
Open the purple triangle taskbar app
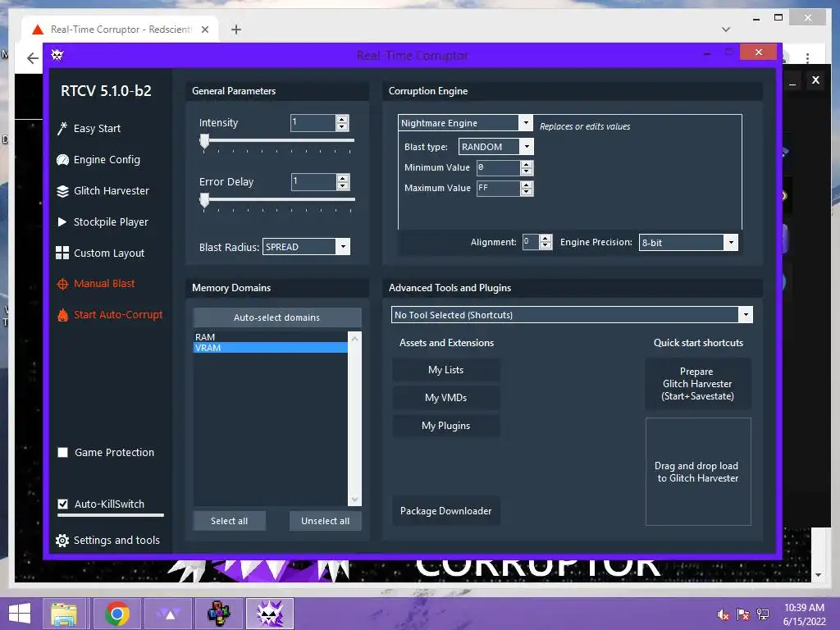coord(170,614)
